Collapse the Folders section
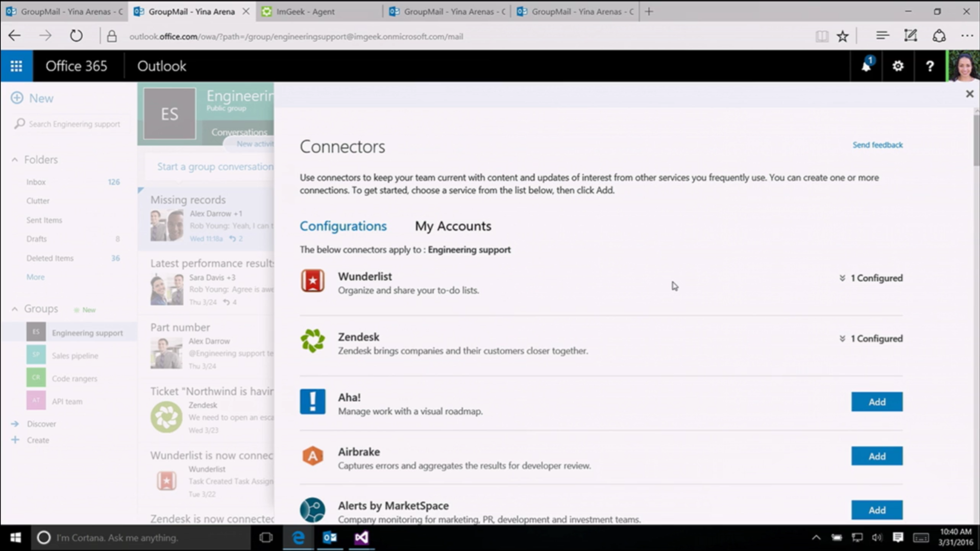This screenshot has height=551, width=980. (x=15, y=160)
